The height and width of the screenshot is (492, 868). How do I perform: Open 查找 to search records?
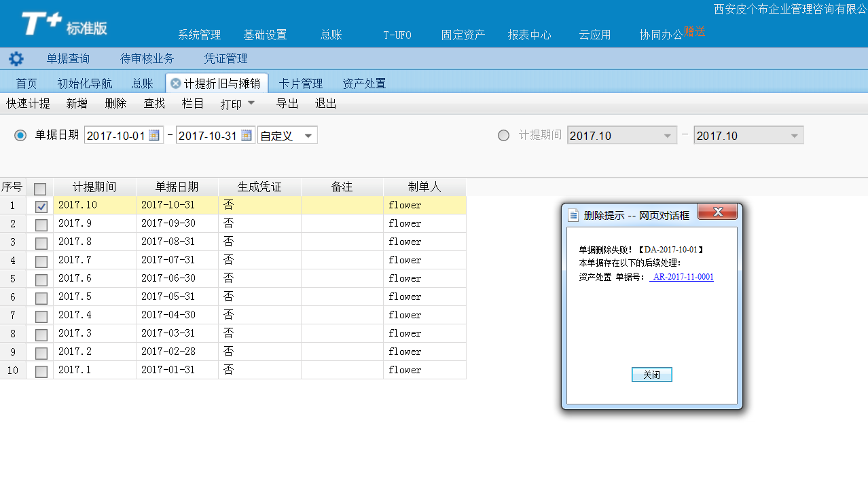[153, 103]
